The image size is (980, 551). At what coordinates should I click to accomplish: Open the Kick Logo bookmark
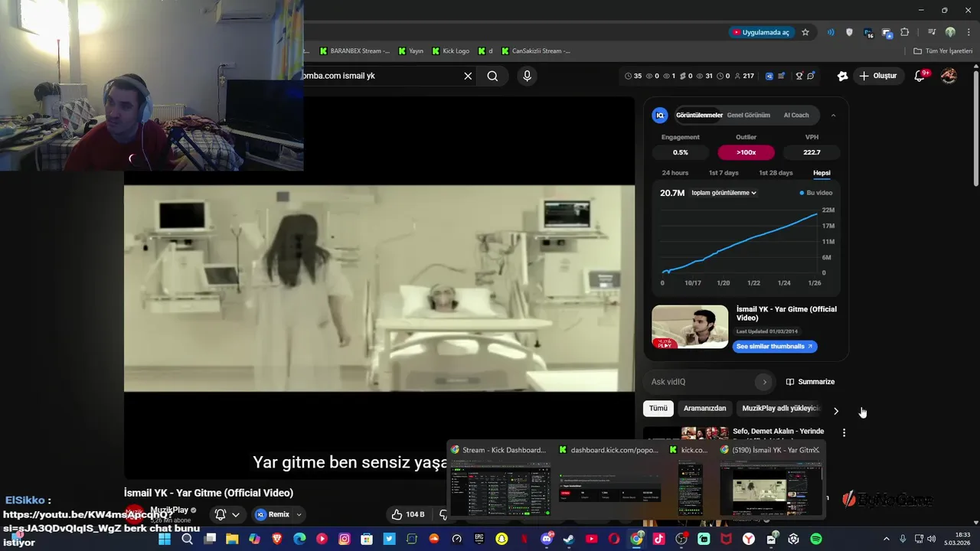pos(451,51)
